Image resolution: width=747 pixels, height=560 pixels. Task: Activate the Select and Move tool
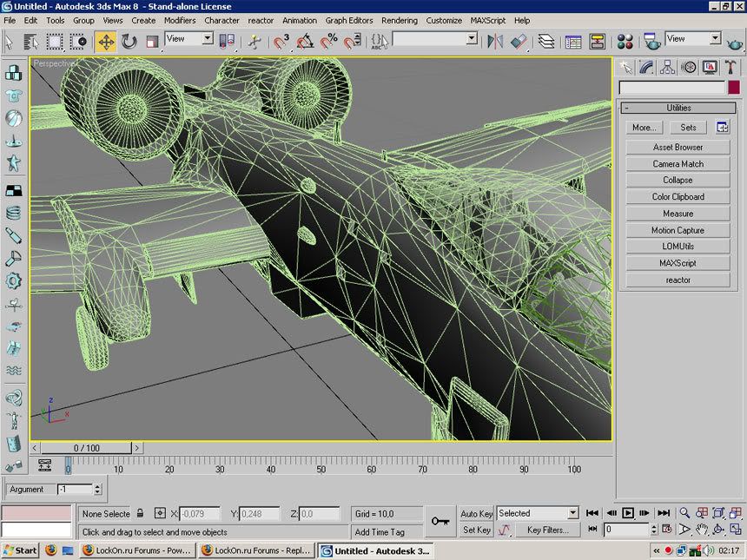coord(105,41)
